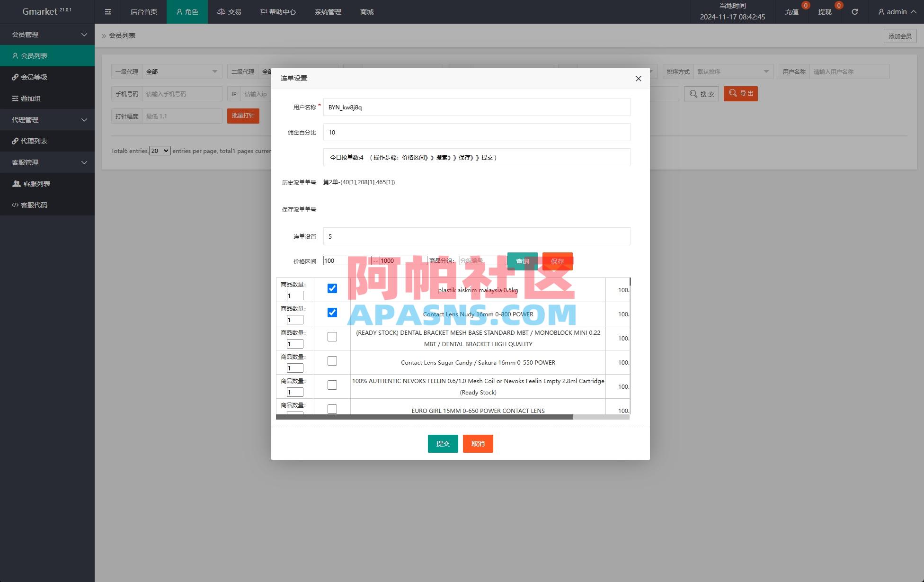Select 代理列表 in the sidebar

click(x=34, y=141)
